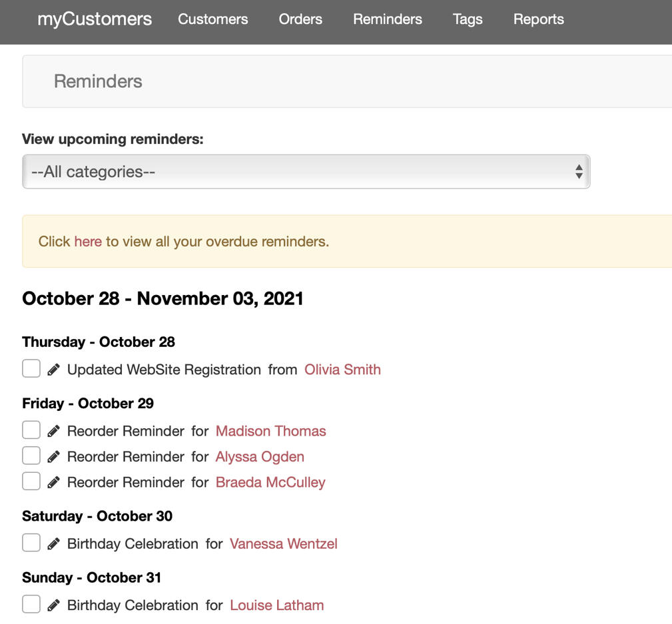672x624 pixels.
Task: Tick the checkbox for Alyssa Ogden's reminder
Action: 31,456
